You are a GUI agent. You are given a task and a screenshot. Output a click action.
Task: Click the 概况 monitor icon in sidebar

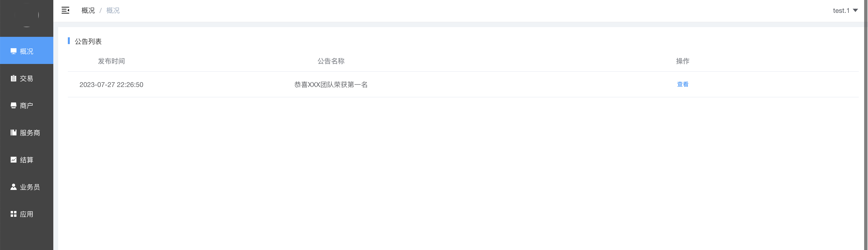14,51
